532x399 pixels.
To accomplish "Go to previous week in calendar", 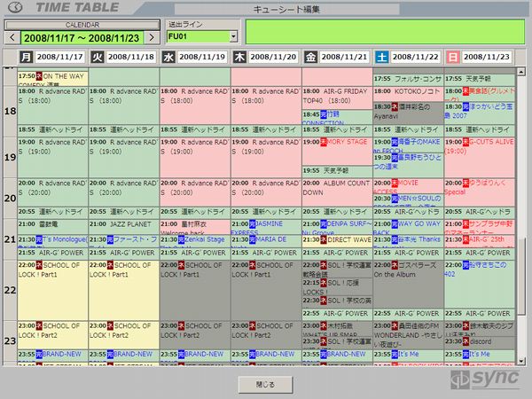I will 12,37.
